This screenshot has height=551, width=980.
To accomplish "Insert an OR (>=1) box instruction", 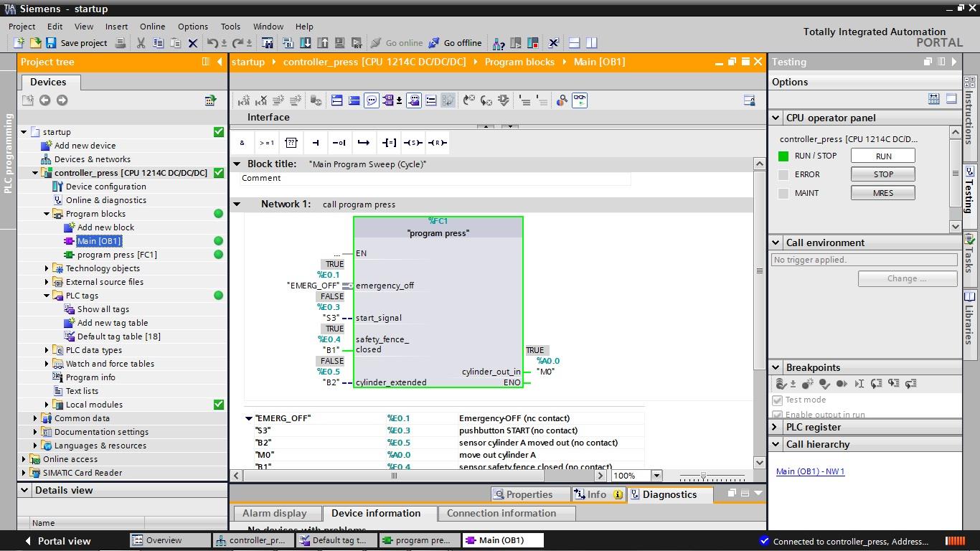I will point(267,143).
